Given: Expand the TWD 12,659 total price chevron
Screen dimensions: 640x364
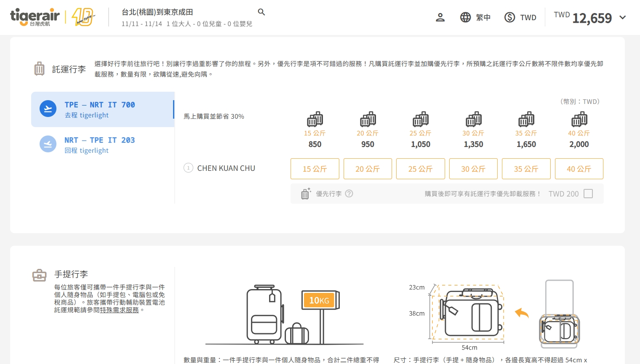Looking at the screenshot, I should (623, 18).
